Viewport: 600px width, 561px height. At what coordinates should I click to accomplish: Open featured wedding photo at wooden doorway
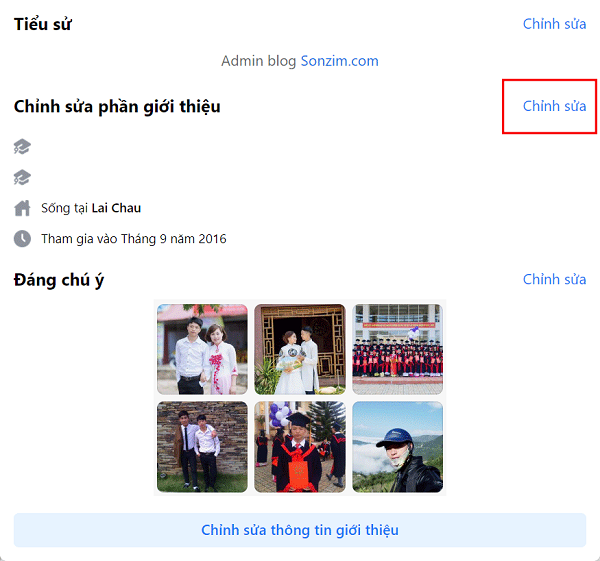[300, 349]
